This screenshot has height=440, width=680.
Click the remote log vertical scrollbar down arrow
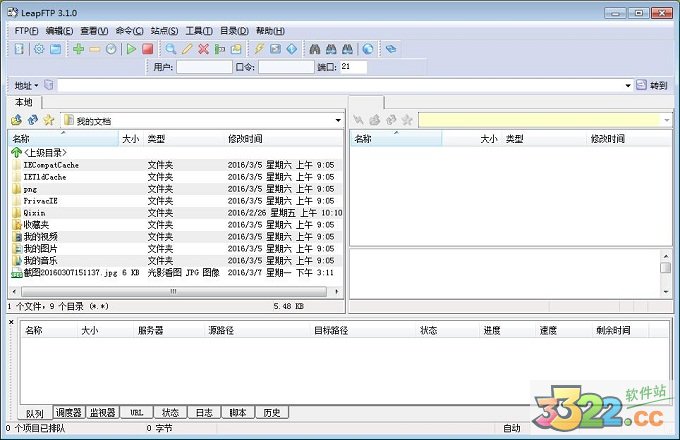click(x=666, y=292)
